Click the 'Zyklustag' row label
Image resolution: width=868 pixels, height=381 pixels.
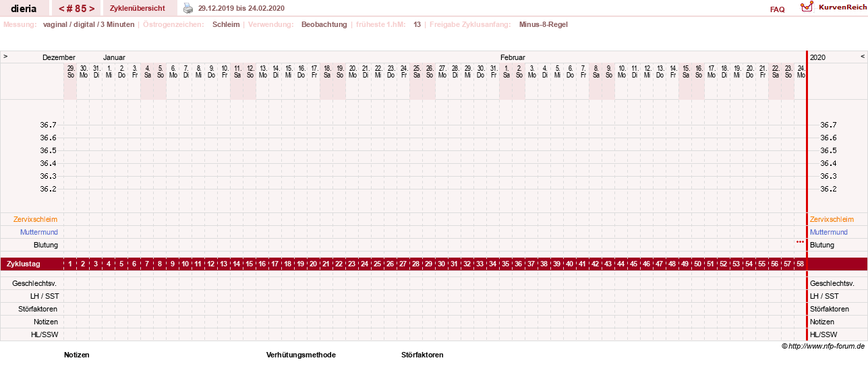pos(24,264)
